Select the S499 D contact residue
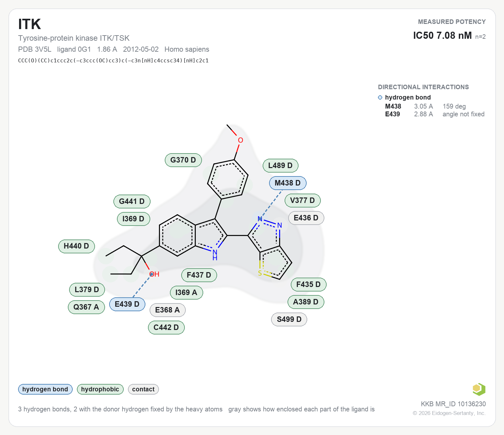Image resolution: width=504 pixels, height=435 pixels. pyautogui.click(x=289, y=319)
